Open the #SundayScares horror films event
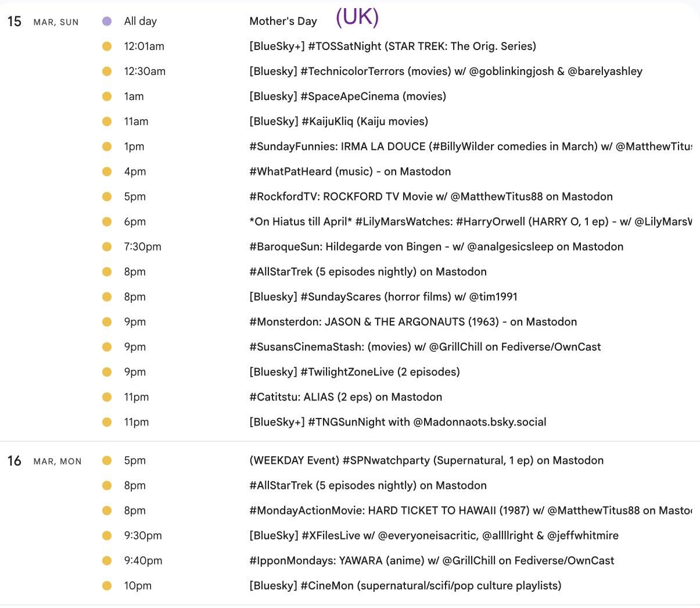700x608 pixels. coord(383,296)
